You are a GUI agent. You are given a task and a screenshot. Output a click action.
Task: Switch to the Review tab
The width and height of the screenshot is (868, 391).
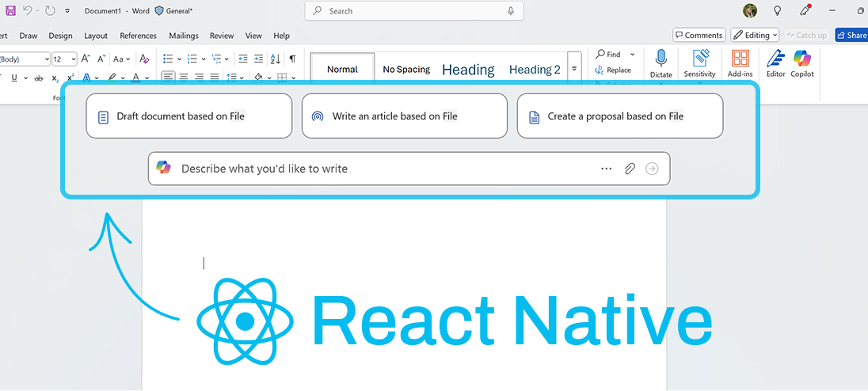click(222, 36)
